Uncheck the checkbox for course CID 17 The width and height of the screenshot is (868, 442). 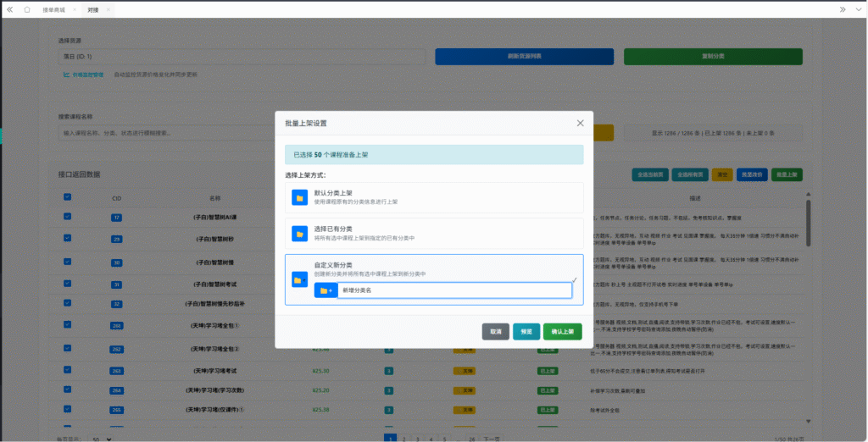(68, 217)
